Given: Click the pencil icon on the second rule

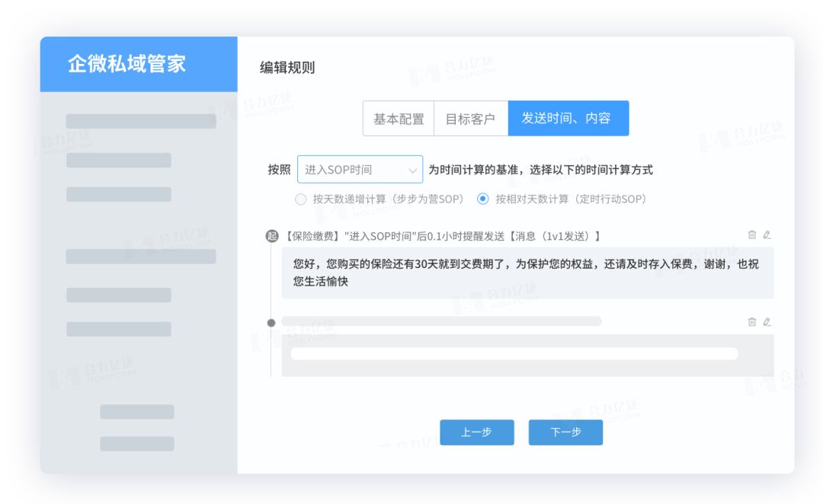Looking at the screenshot, I should [x=767, y=322].
